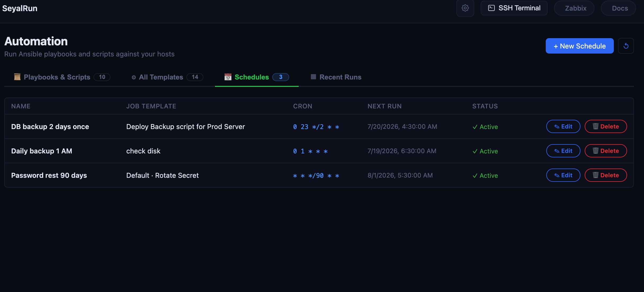Click Active status of DB backup row
644x292 pixels.
point(485,127)
